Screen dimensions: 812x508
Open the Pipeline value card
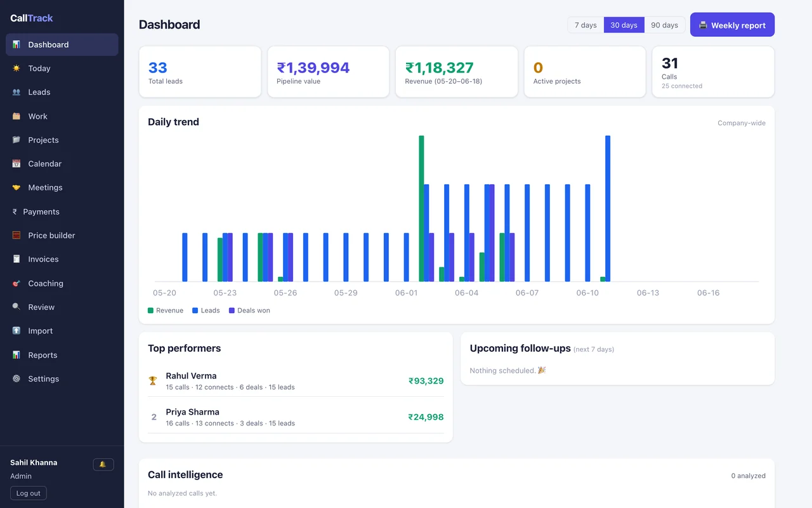pos(328,72)
